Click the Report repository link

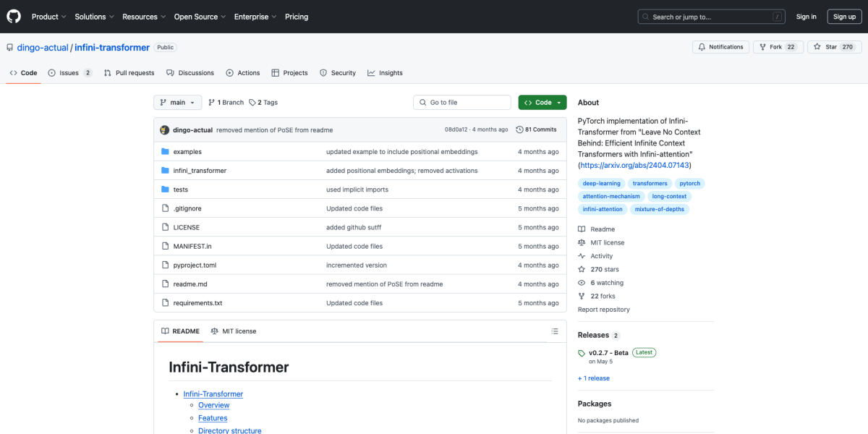coord(604,310)
